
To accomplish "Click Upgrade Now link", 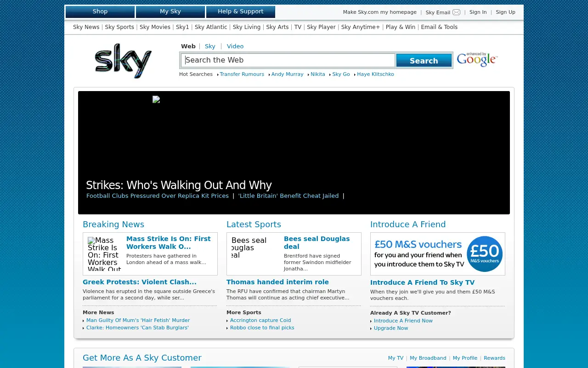I will coord(391,328).
